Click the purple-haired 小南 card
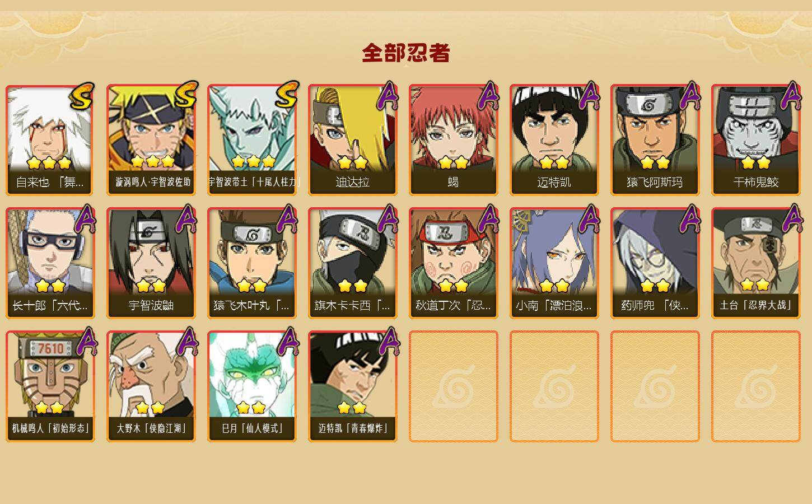Image resolution: width=812 pixels, height=504 pixels. pos(554,263)
